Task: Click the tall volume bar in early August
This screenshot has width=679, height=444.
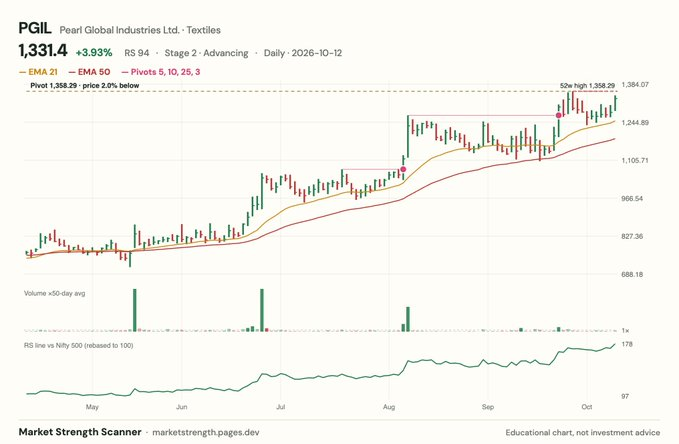Action: (407, 319)
